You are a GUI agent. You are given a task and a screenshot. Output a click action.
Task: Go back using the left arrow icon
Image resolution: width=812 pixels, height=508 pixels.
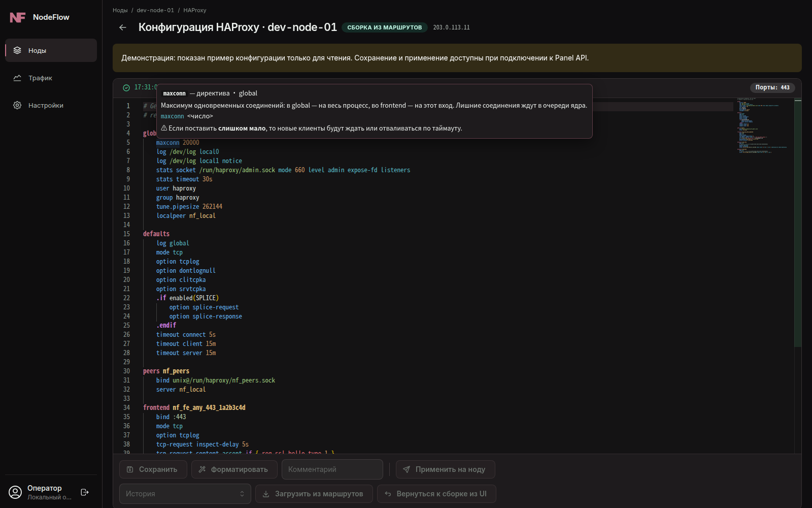(123, 27)
